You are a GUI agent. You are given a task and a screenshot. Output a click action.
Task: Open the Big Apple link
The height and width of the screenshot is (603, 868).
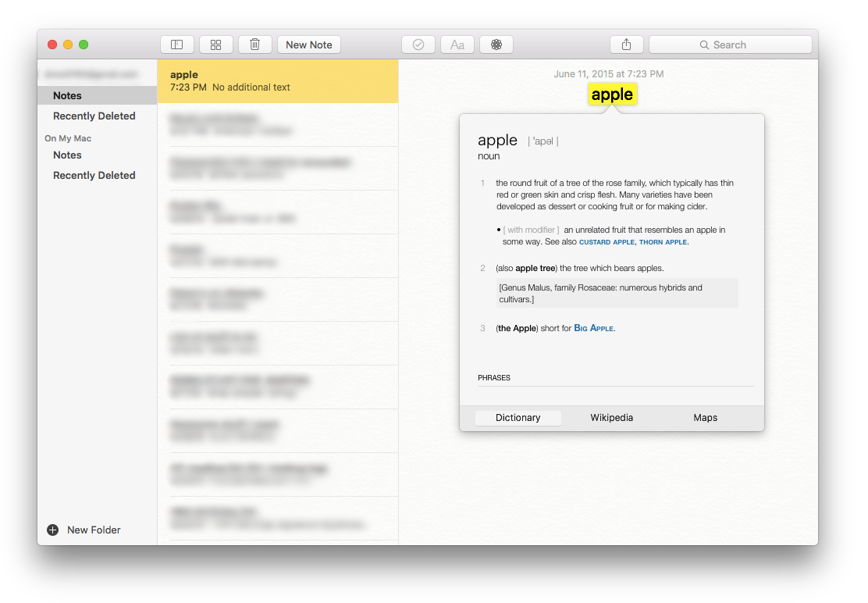click(593, 328)
